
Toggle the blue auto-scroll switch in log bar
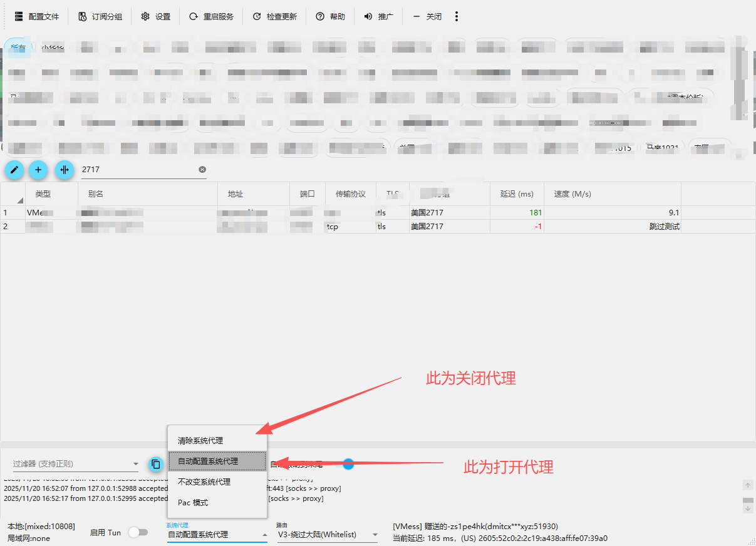[x=346, y=464]
